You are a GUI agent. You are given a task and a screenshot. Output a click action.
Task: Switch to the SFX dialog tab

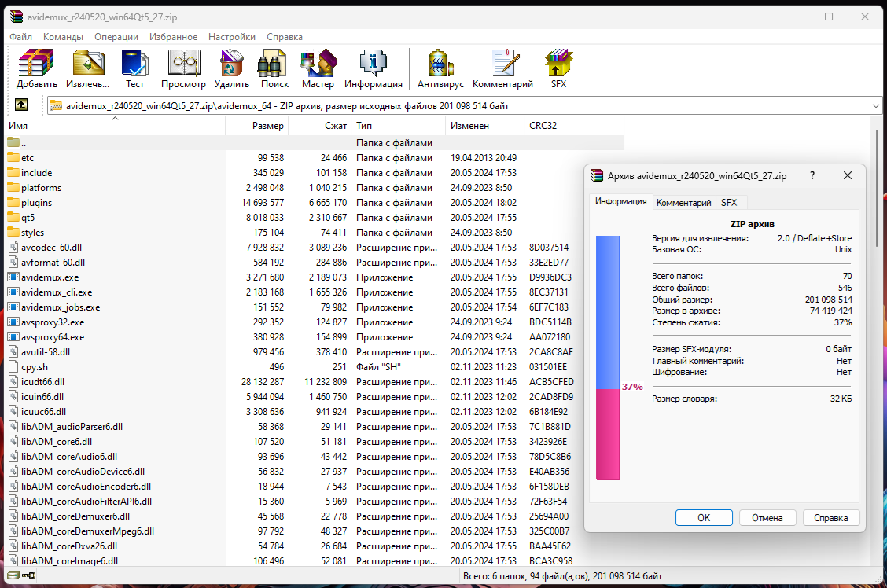point(729,202)
